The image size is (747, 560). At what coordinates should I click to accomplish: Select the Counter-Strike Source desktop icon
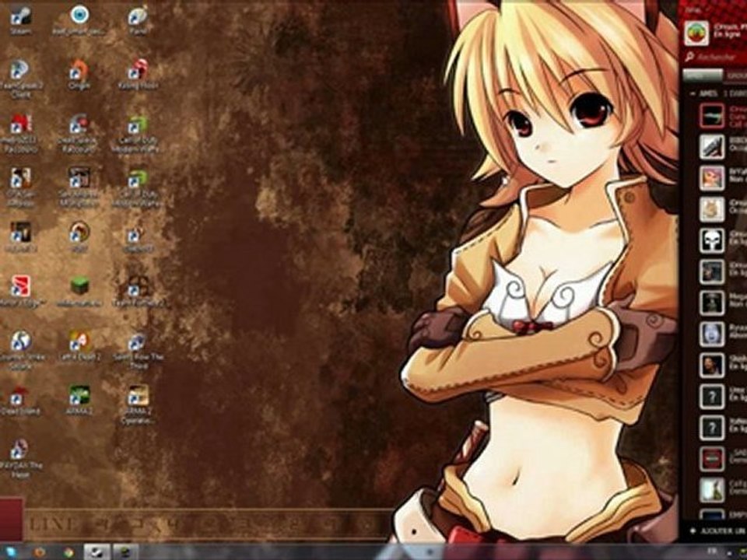point(20,350)
